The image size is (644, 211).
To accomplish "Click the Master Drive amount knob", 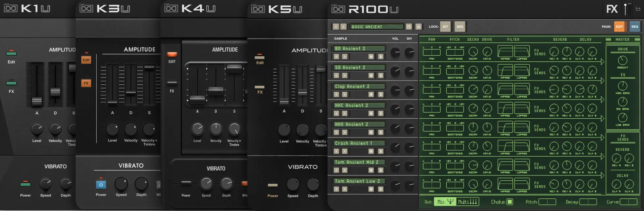I will 623,60.
